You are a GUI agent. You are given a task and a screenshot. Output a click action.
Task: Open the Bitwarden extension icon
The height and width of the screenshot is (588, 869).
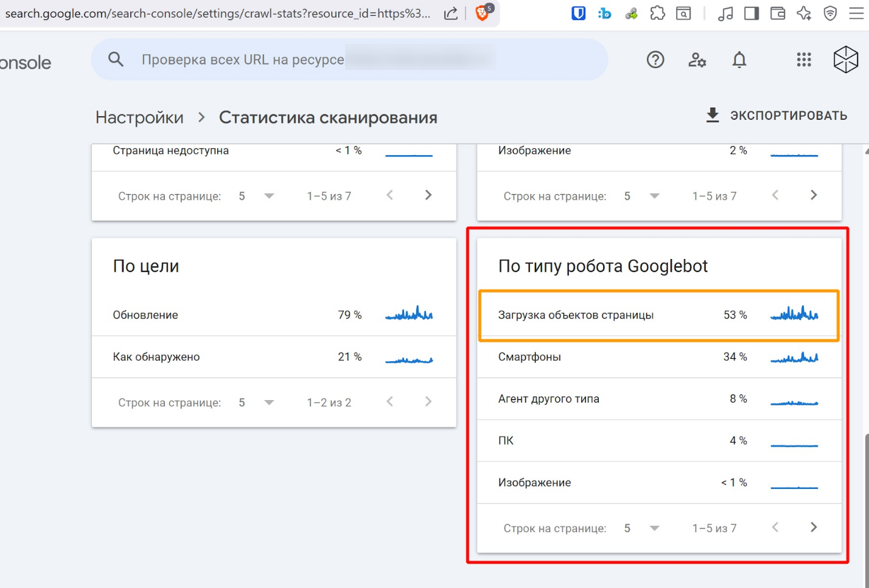578,13
